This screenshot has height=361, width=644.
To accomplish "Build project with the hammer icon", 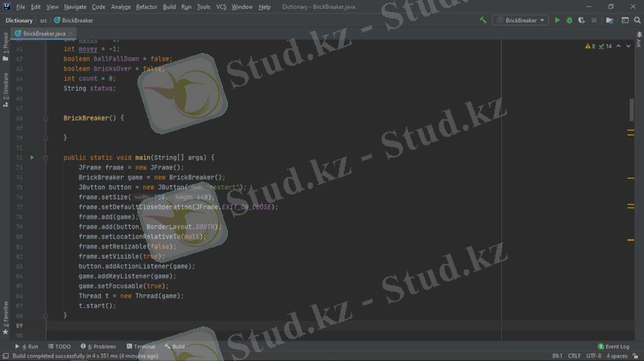I will tap(483, 20).
